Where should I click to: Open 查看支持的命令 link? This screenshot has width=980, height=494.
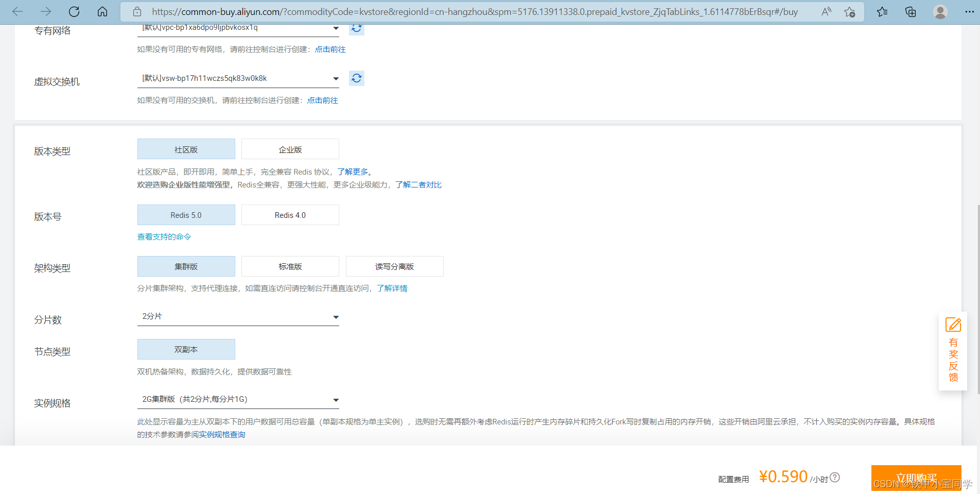[x=164, y=236]
